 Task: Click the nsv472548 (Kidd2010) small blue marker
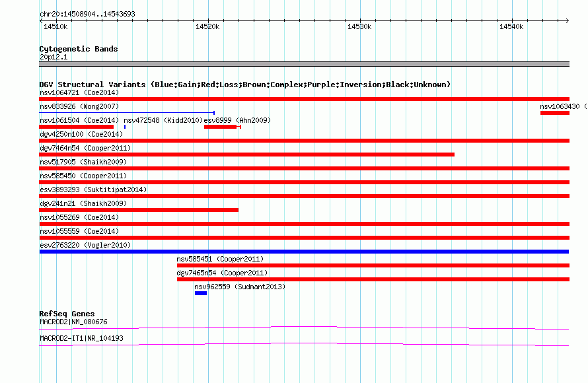click(x=124, y=127)
